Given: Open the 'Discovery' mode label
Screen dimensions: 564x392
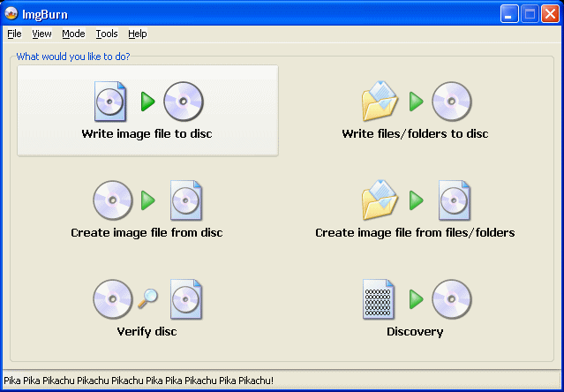Looking at the screenshot, I should [x=415, y=332].
